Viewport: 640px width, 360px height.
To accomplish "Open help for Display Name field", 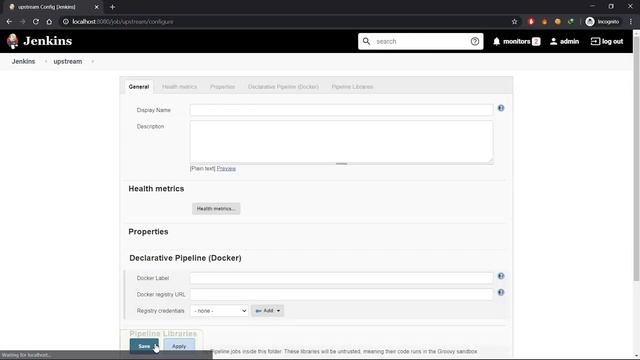I will click(501, 108).
